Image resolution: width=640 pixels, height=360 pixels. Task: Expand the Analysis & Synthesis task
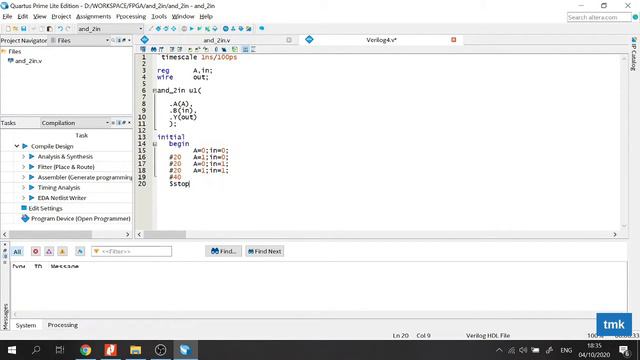(23, 156)
